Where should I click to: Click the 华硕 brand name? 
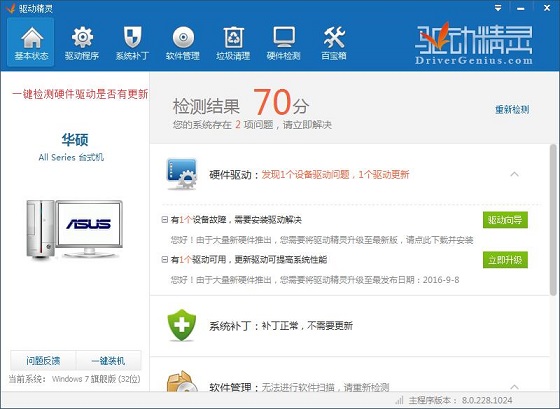(75, 140)
